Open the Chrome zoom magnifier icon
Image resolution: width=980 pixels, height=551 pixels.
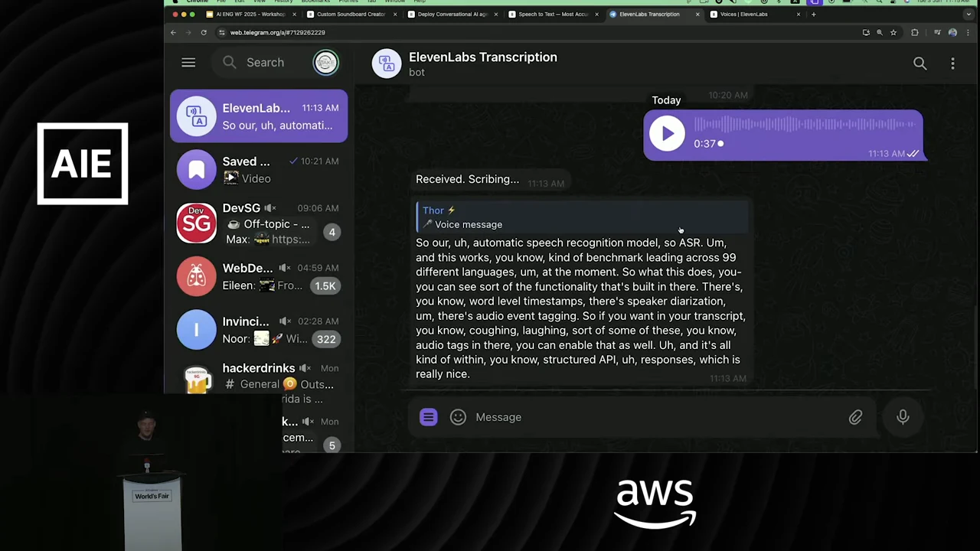879,32
